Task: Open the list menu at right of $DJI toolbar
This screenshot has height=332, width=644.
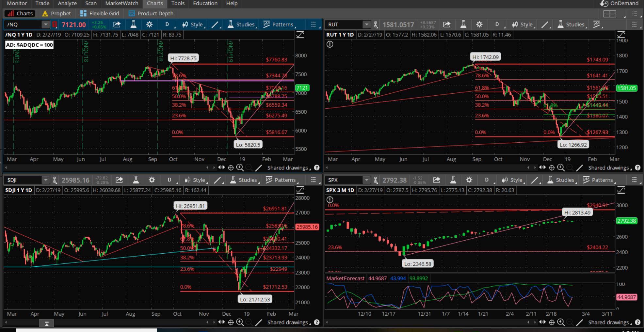Action: (x=314, y=180)
